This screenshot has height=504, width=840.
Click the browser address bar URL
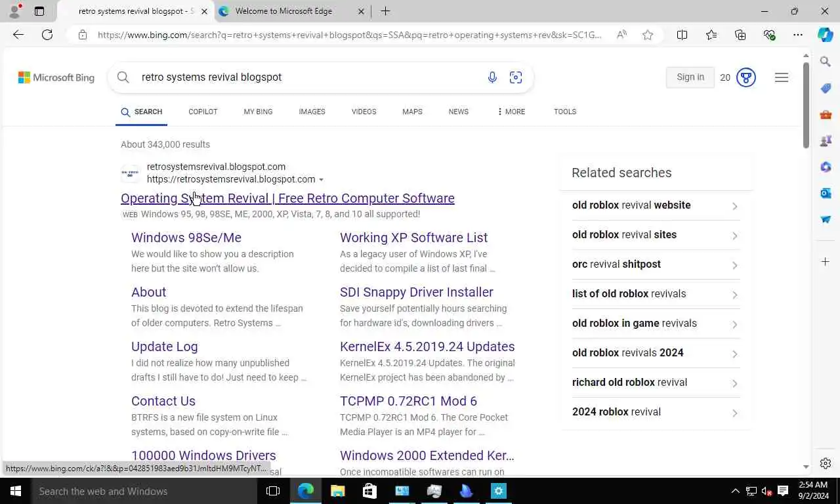tap(349, 35)
